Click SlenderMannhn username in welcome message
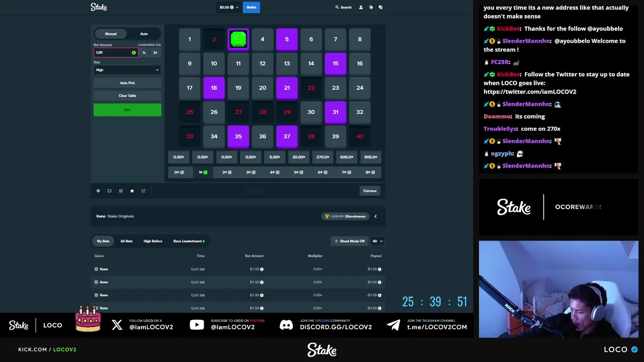This screenshot has height=362, width=644. pyautogui.click(x=526, y=41)
